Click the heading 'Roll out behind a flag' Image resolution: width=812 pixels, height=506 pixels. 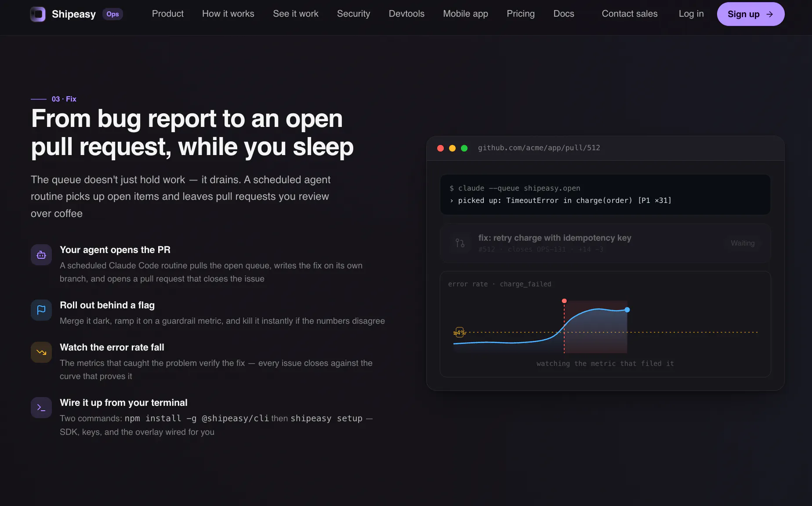(x=107, y=305)
